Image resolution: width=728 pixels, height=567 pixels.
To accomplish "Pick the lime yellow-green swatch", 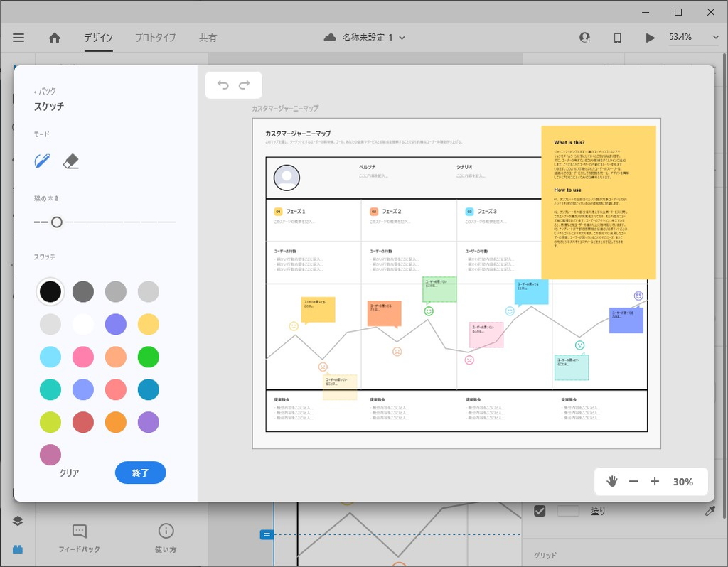I will coord(50,422).
